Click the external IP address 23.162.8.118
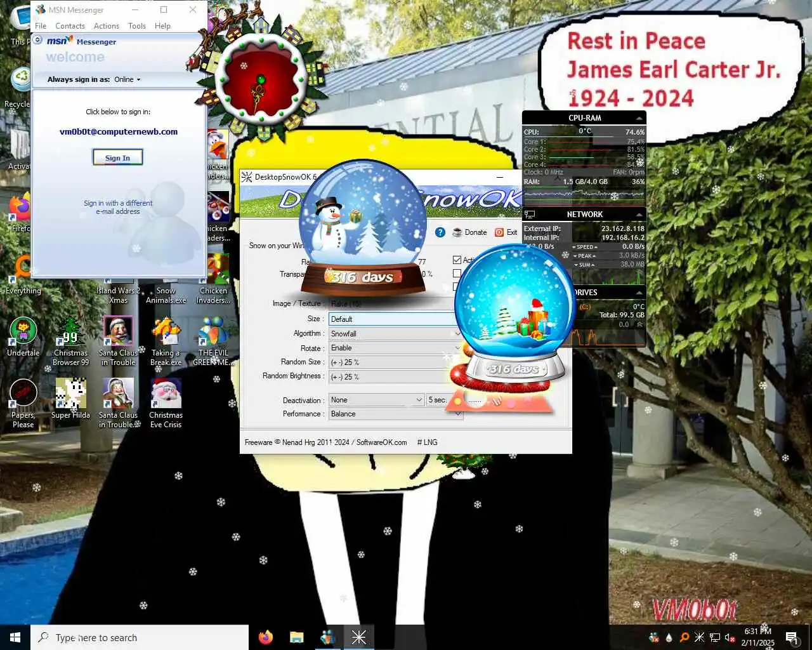 coord(622,229)
